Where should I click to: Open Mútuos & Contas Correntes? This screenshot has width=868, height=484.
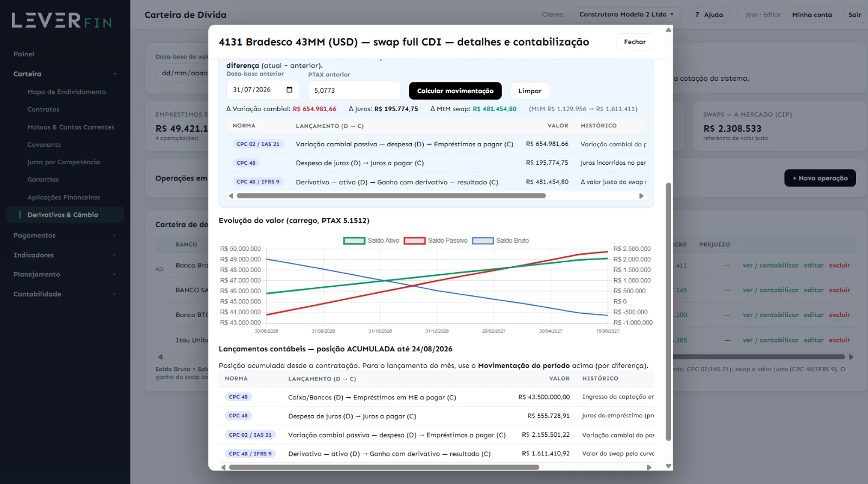71,127
